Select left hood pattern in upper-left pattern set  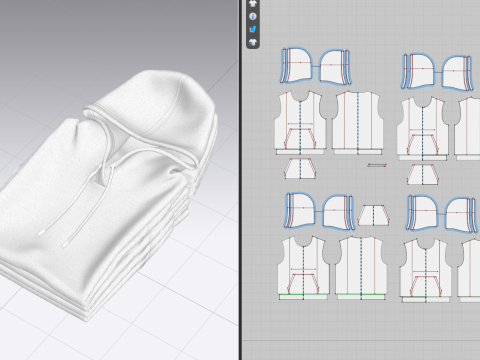click(301, 65)
